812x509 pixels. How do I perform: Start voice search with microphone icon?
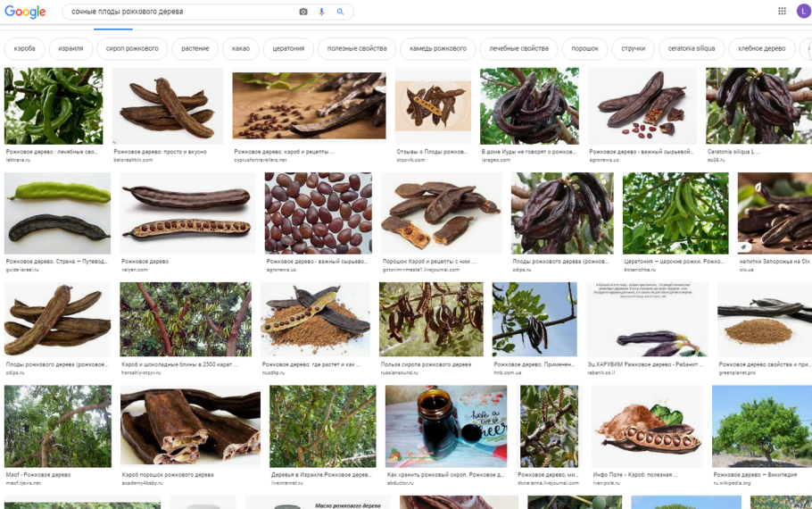tap(321, 12)
